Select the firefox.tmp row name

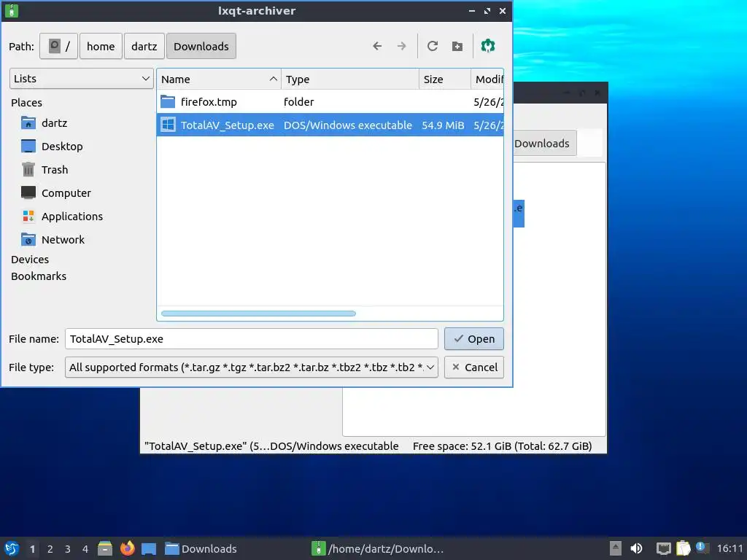(x=209, y=102)
